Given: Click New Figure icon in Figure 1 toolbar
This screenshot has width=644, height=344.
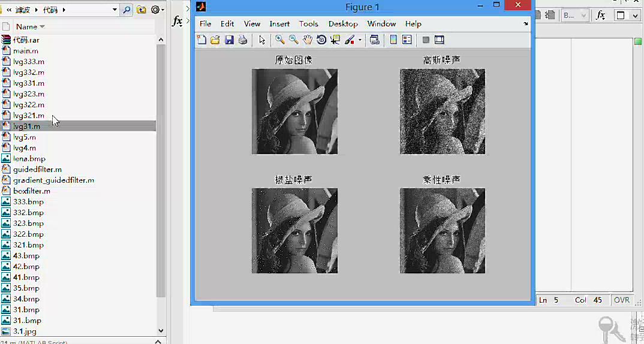Looking at the screenshot, I should 201,40.
